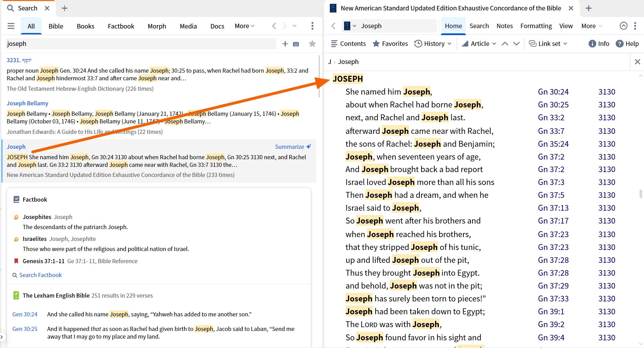Jump to the previous article with the up arrow
644x348 pixels.
tap(505, 44)
